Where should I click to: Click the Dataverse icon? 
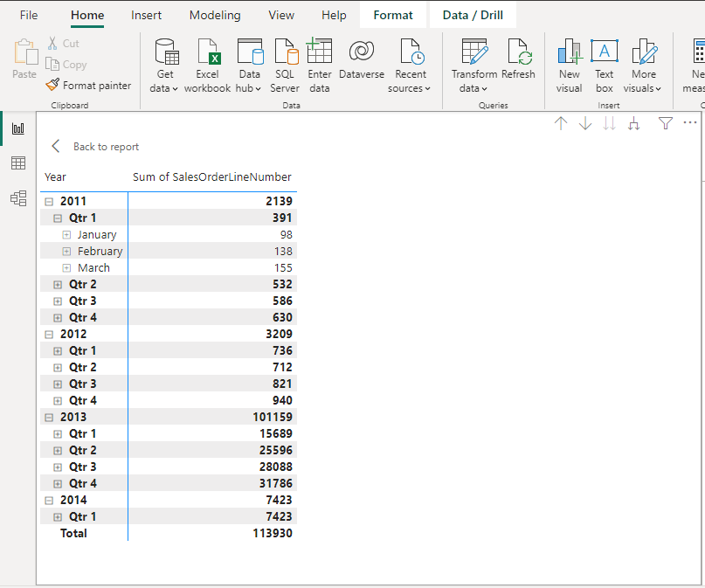tap(362, 50)
